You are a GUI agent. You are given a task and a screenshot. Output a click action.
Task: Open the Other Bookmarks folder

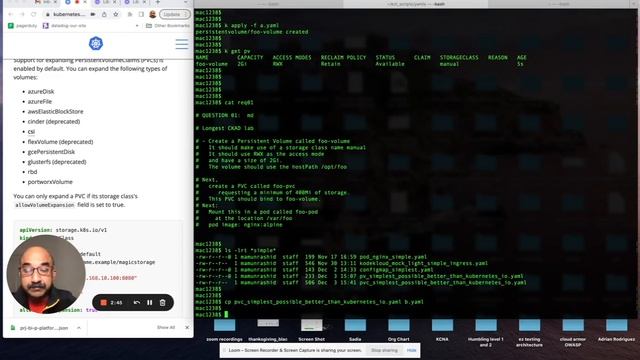coord(168,26)
